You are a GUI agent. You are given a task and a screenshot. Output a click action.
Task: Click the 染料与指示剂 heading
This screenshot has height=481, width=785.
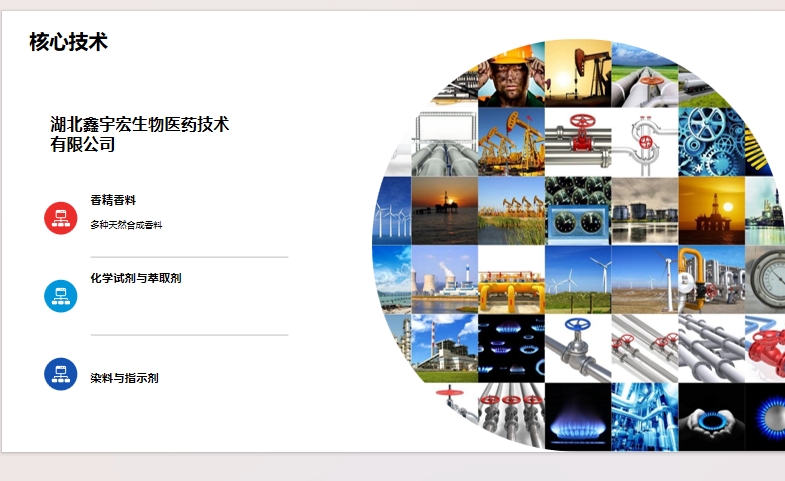124,378
